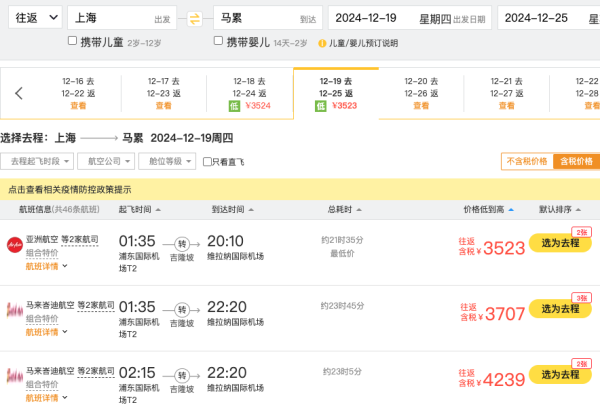Click the ¥3707 price

[x=505, y=314]
